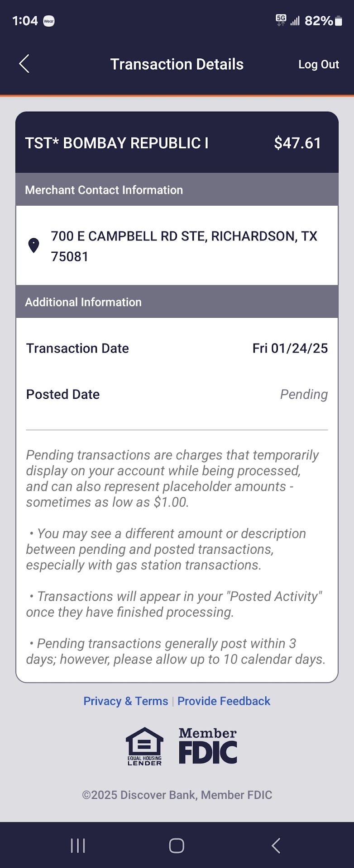Tap the battery status icon

tap(339, 21)
